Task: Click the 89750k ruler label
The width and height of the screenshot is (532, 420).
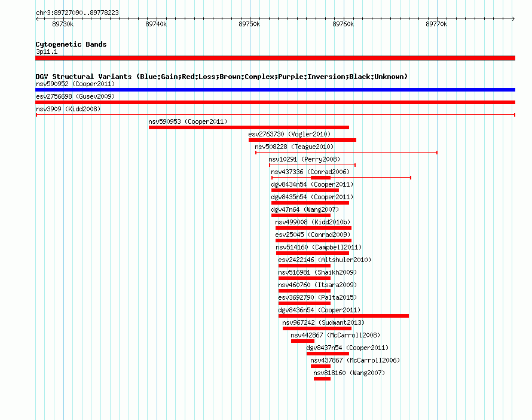Action: (249, 24)
